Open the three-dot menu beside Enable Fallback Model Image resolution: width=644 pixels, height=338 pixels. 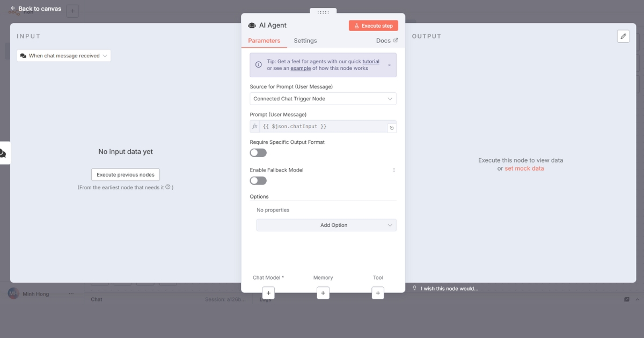[393, 170]
